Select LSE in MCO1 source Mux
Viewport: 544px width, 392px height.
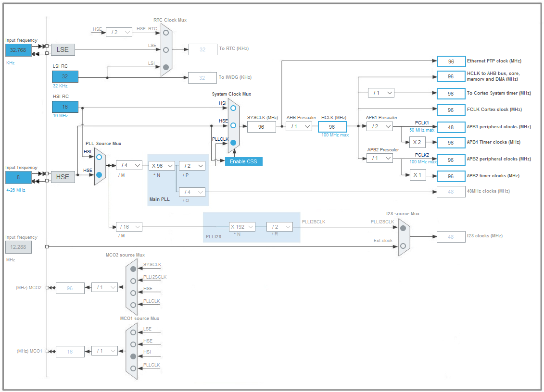coord(133,332)
